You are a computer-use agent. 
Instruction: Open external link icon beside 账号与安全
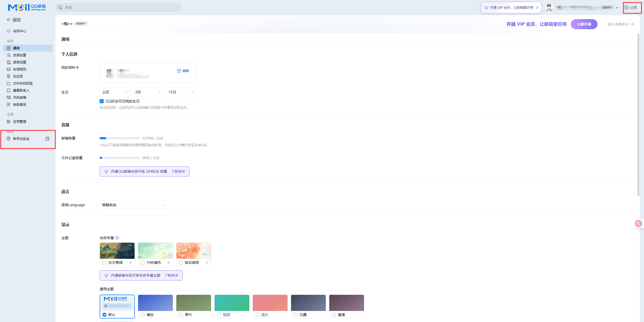pyautogui.click(x=47, y=139)
